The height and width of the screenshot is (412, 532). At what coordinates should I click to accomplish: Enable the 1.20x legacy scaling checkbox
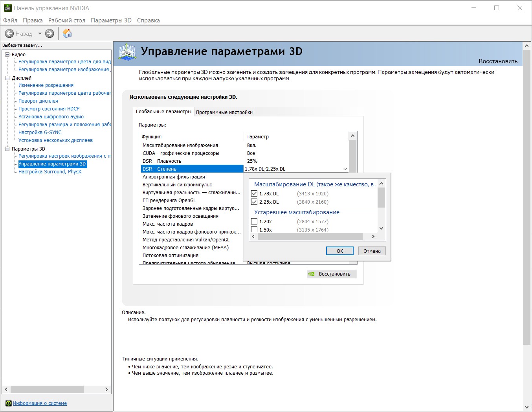pyautogui.click(x=254, y=221)
